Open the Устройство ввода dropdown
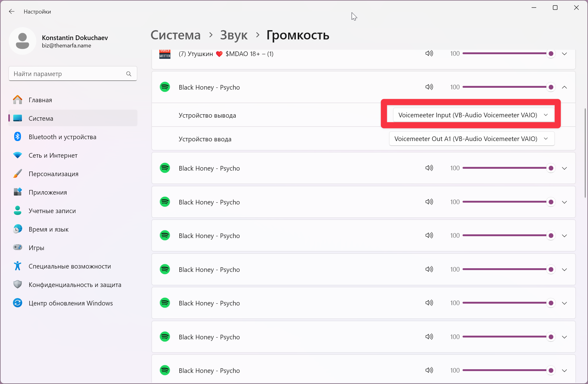The height and width of the screenshot is (384, 588). point(472,139)
